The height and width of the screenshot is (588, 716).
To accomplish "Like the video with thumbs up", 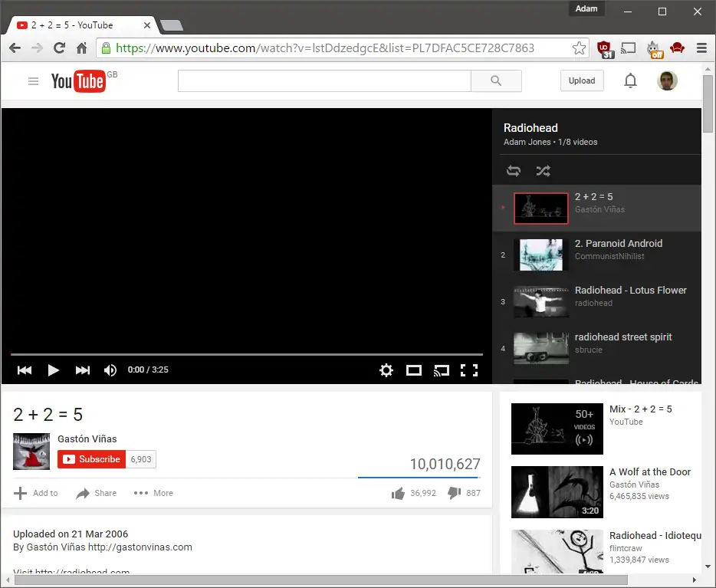I will click(414, 493).
